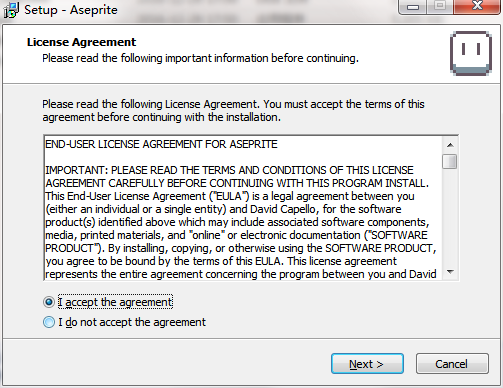
Task: Click the license scrollbar up arrow
Action: [x=450, y=145]
